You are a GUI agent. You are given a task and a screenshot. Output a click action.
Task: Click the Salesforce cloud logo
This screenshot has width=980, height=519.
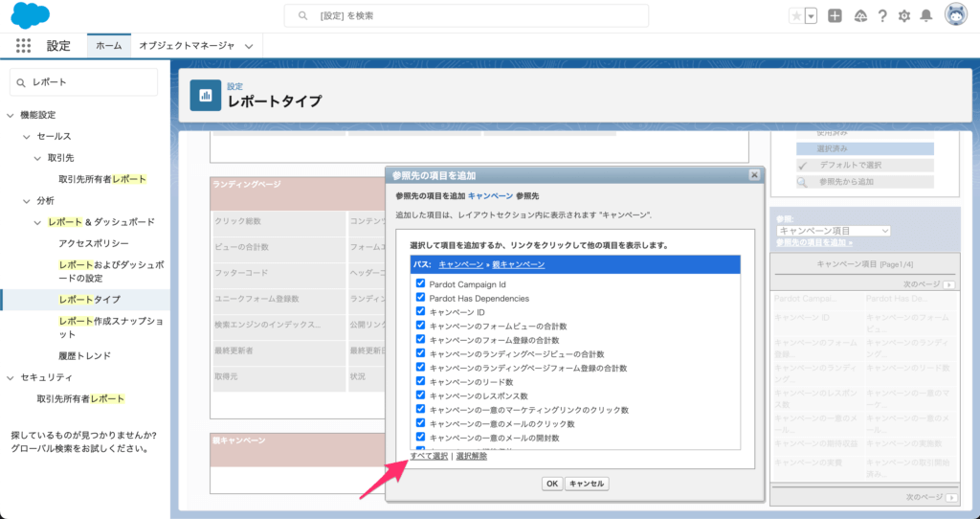tap(30, 15)
